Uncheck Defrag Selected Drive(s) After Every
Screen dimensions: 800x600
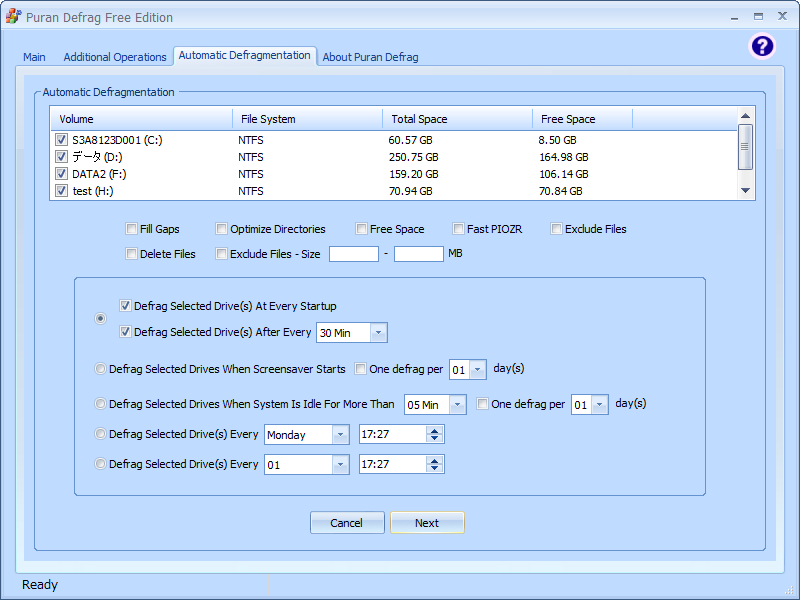coord(125,332)
